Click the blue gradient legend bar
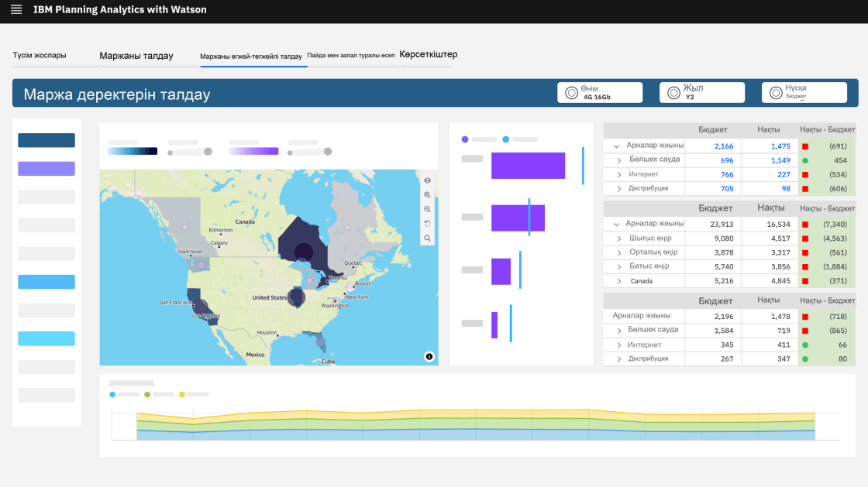This screenshot has height=487, width=868. tap(133, 151)
